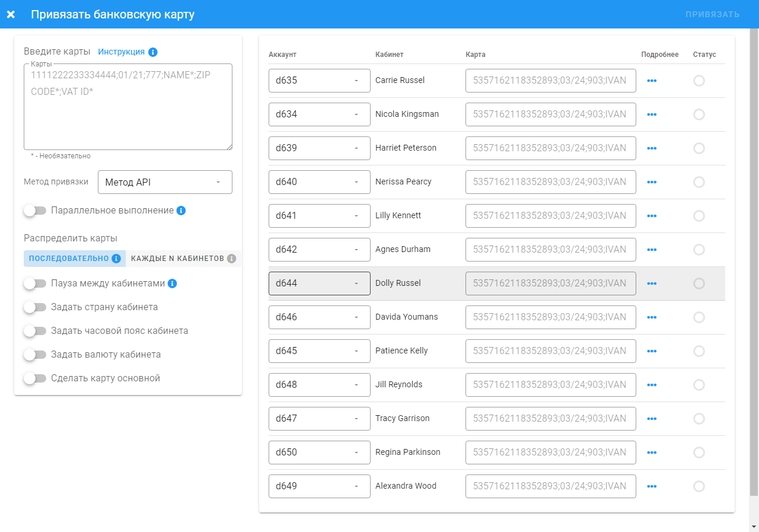
Task: Click status circle for Tracy Garrison
Action: pyautogui.click(x=699, y=419)
